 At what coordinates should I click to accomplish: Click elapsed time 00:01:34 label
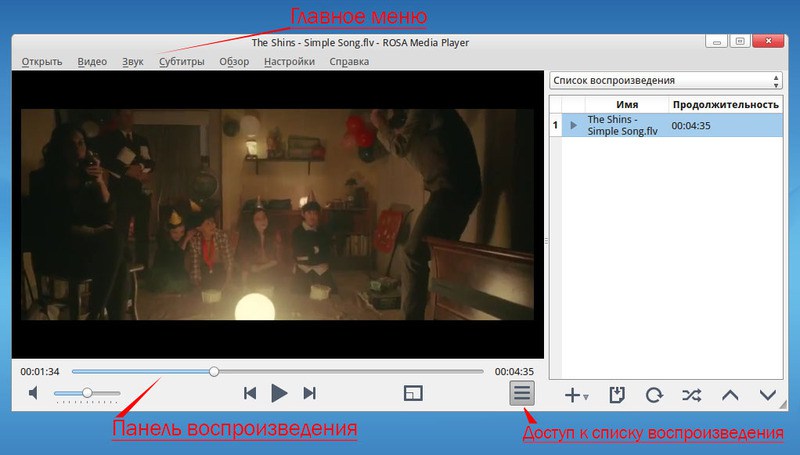(x=40, y=372)
